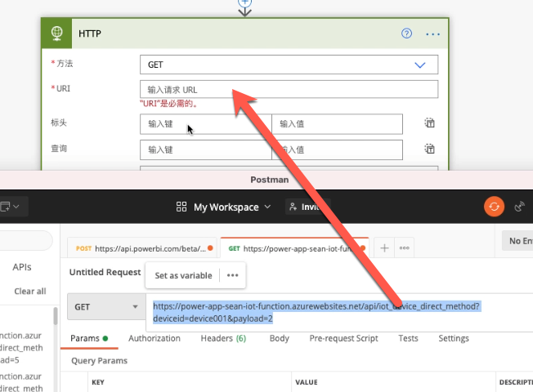Click the URI request URL input field

tap(289, 89)
